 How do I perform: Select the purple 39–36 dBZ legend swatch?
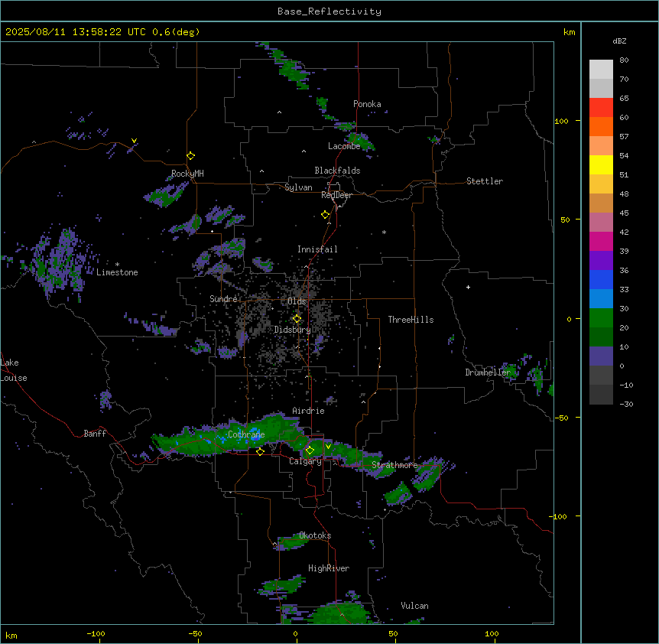pyautogui.click(x=601, y=261)
